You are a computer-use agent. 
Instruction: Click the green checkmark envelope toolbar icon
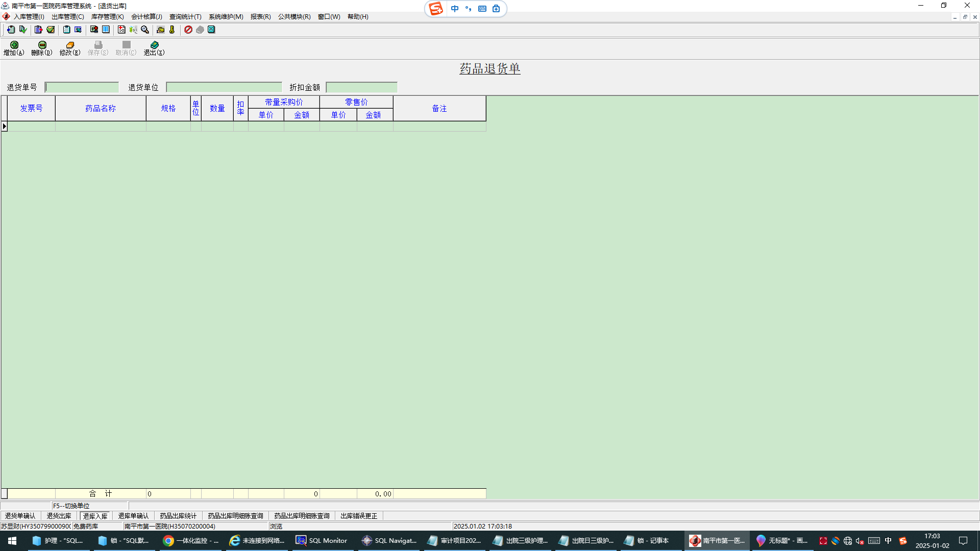51,30
